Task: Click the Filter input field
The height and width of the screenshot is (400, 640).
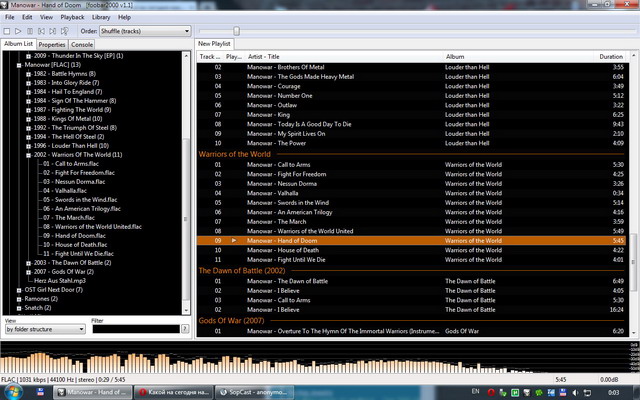Action: [136, 329]
